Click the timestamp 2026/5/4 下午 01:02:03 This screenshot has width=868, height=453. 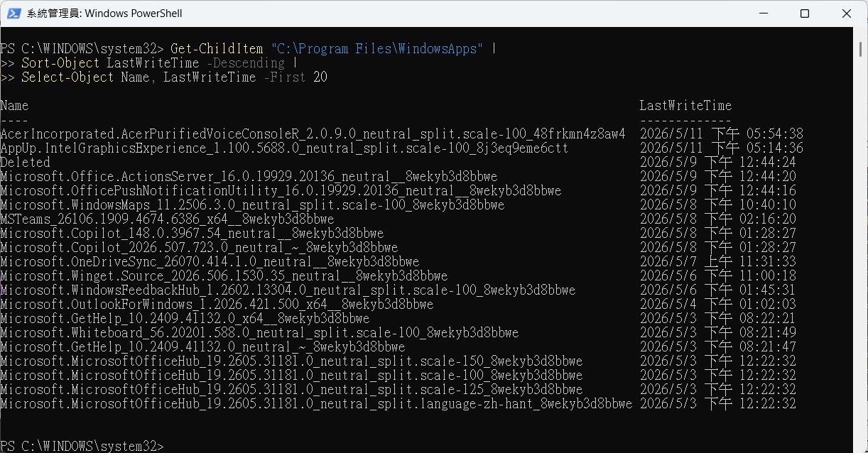coord(718,304)
